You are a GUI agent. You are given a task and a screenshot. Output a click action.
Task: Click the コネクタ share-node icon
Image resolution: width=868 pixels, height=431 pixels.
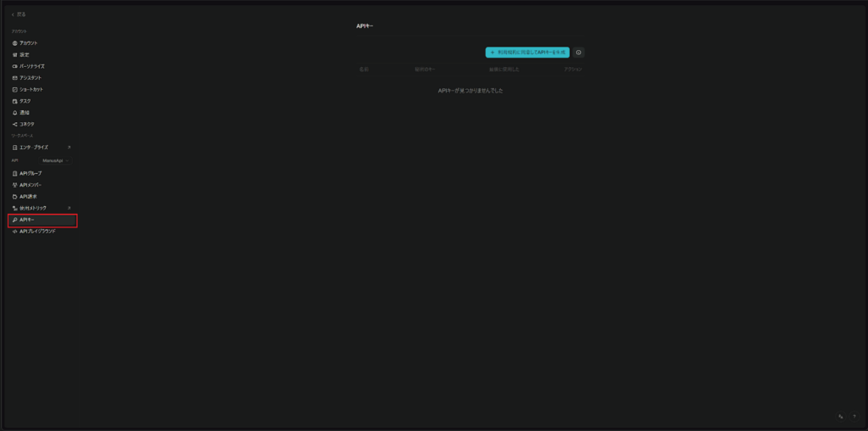14,124
